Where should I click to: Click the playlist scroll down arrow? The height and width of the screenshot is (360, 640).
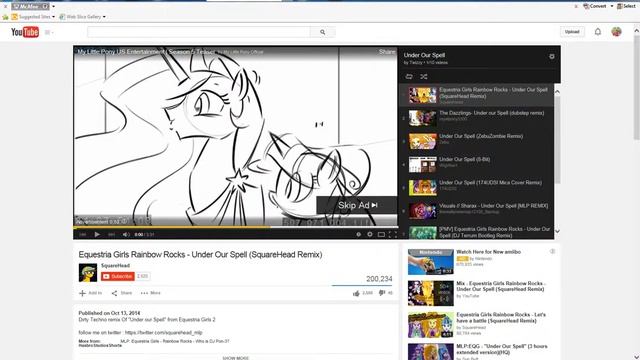[557, 231]
